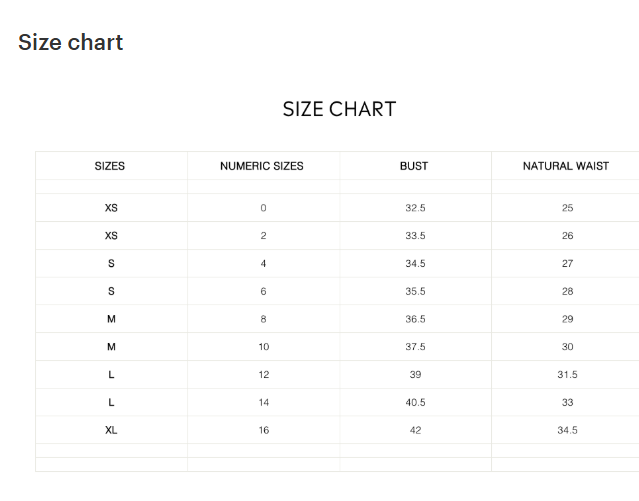Select the NUMERIC SIZES column header
The height and width of the screenshot is (501, 639).
pos(262,166)
